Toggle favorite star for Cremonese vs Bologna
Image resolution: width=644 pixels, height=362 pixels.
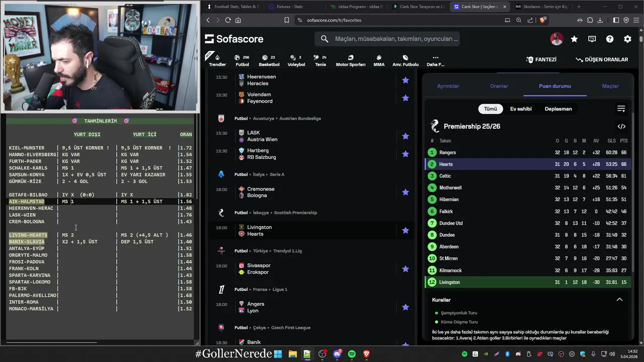pos(406,192)
